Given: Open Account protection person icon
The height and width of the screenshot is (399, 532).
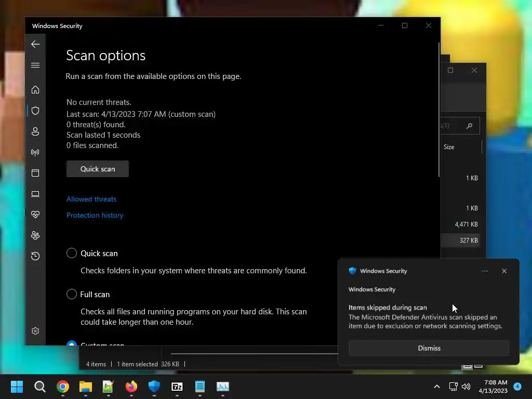Looking at the screenshot, I should pyautogui.click(x=35, y=131).
